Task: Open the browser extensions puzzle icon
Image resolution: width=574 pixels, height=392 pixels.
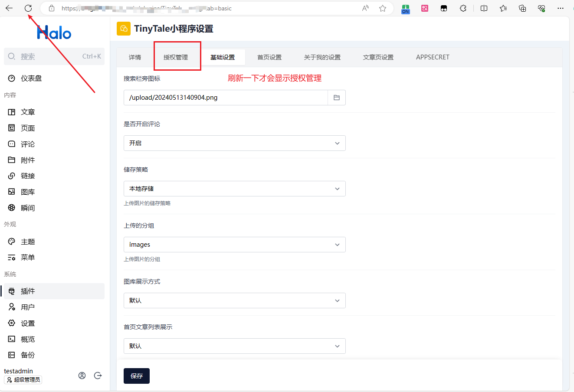Action: [x=463, y=8]
